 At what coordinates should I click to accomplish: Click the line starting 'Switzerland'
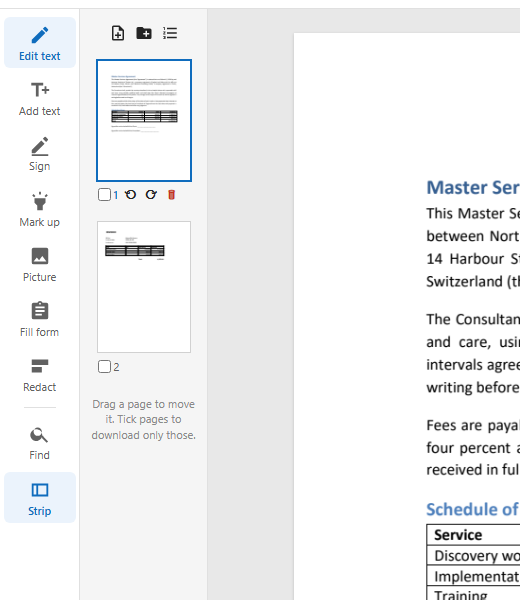(x=473, y=282)
